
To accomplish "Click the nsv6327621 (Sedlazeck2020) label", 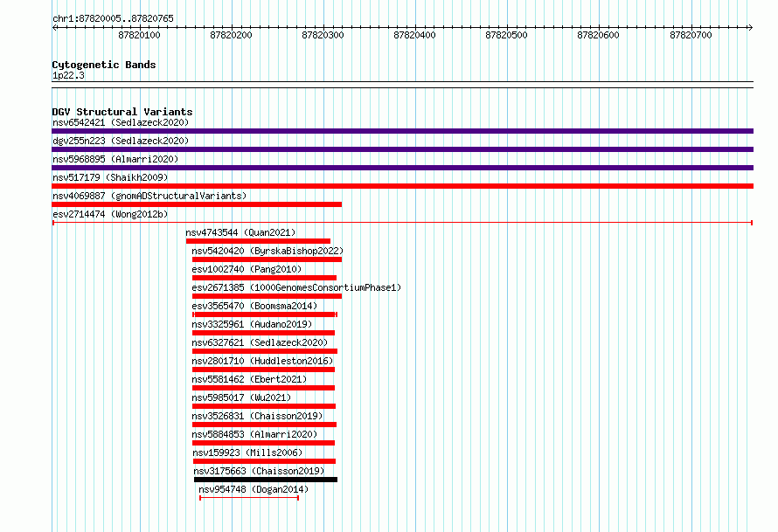I will (x=260, y=342).
